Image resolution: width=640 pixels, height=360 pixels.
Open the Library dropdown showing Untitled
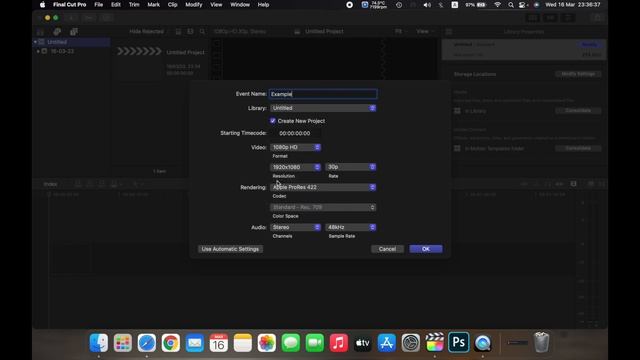pos(323,108)
